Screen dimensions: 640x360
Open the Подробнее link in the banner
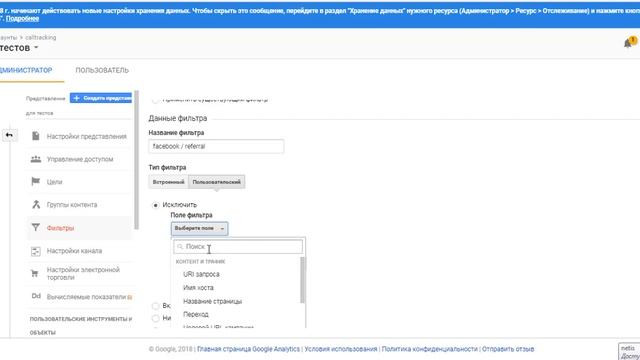pos(22,18)
